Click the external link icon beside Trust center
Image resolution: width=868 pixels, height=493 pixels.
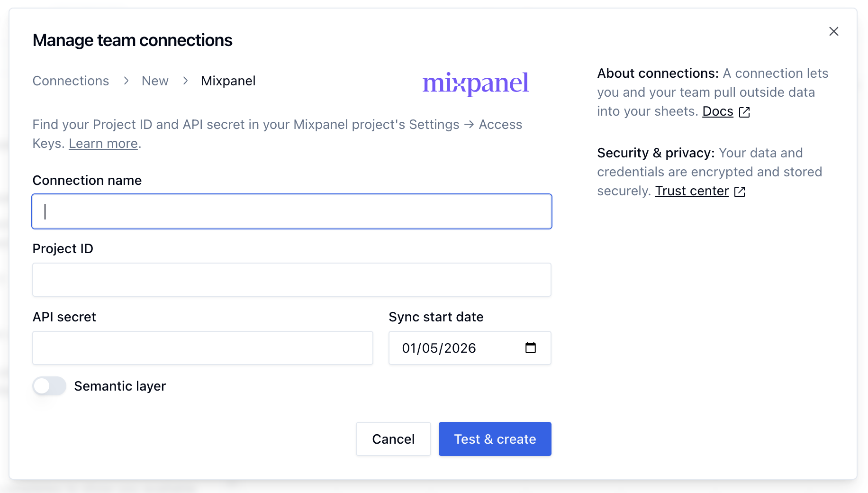[740, 192]
